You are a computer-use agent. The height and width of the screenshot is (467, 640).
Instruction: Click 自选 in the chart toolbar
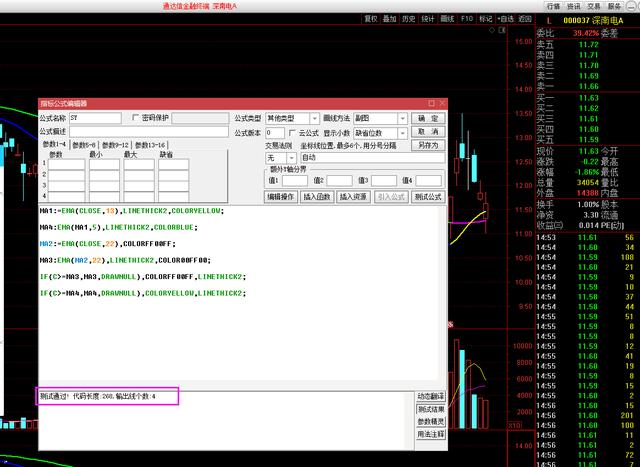(x=506, y=19)
